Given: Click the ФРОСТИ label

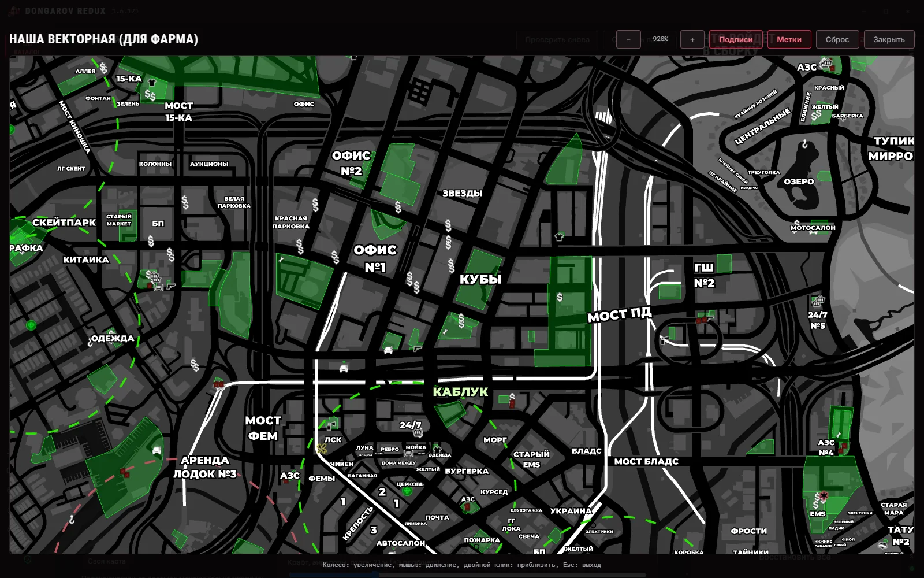Looking at the screenshot, I should (749, 531).
